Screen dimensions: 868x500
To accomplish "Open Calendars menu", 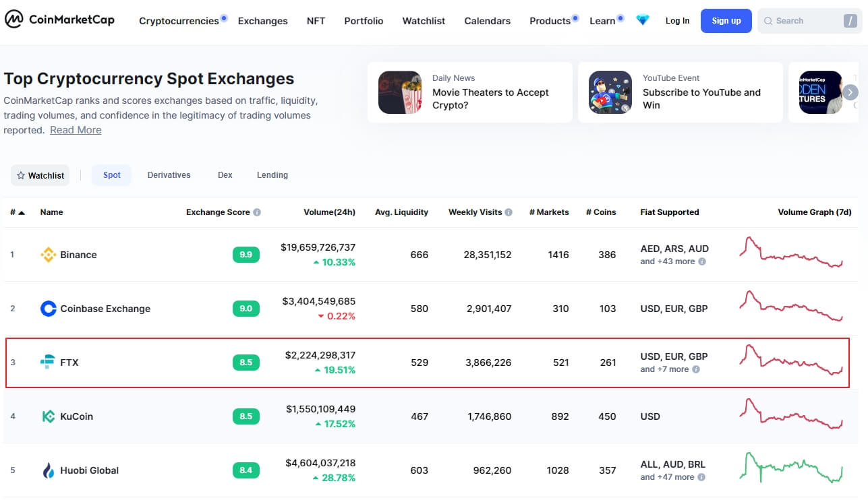I will point(487,21).
